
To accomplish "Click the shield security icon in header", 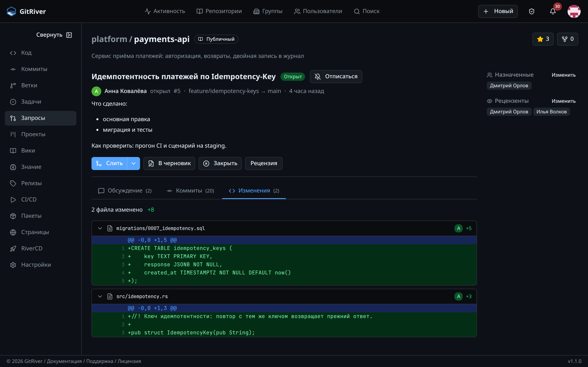I will click(532, 11).
